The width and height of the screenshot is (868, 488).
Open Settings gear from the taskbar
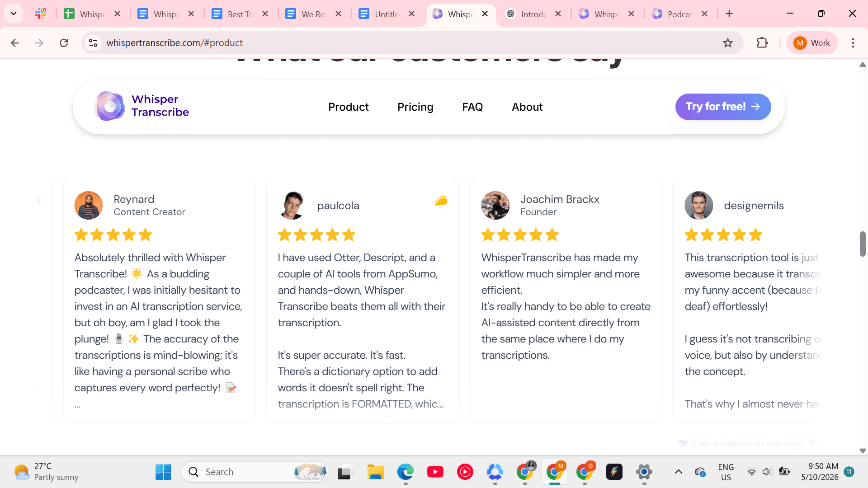tap(644, 472)
